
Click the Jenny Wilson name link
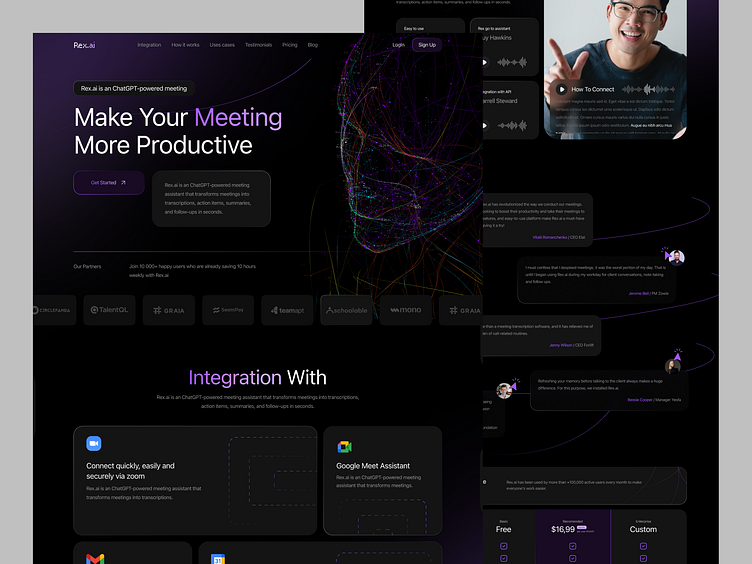coord(560,345)
